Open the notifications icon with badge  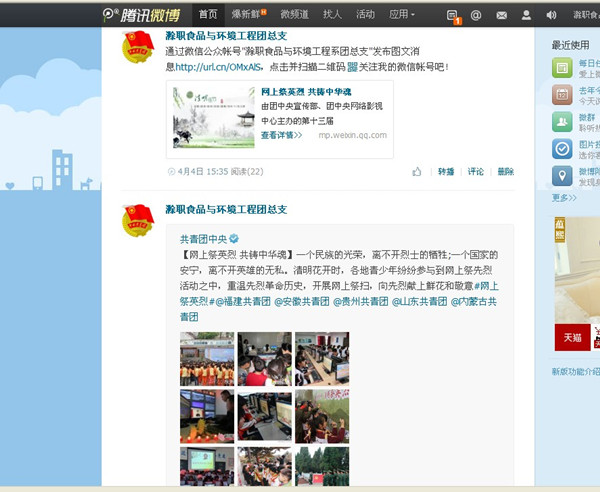[x=454, y=15]
